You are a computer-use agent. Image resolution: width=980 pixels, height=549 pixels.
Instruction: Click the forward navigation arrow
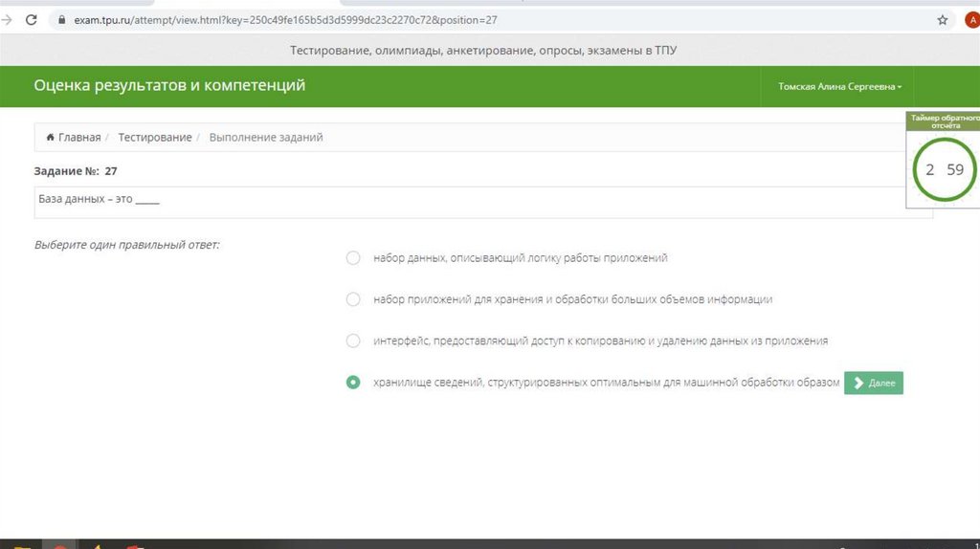point(6,20)
